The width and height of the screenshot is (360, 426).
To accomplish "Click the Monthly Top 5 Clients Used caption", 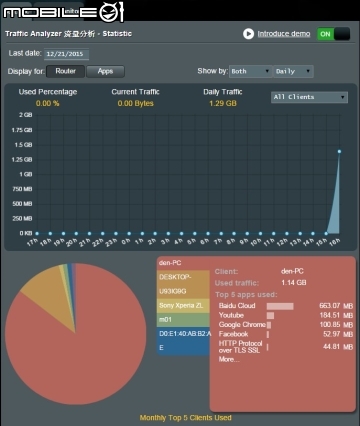I will [185, 418].
